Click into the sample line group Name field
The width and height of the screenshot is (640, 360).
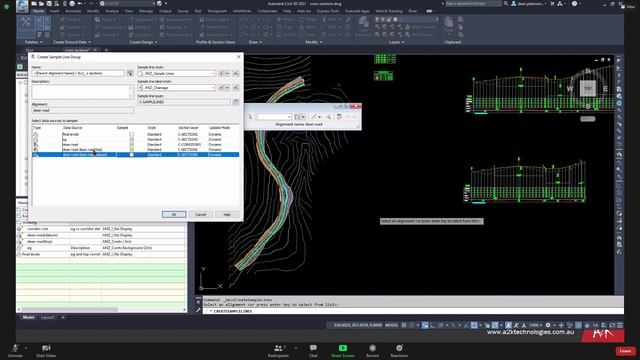coord(78,73)
